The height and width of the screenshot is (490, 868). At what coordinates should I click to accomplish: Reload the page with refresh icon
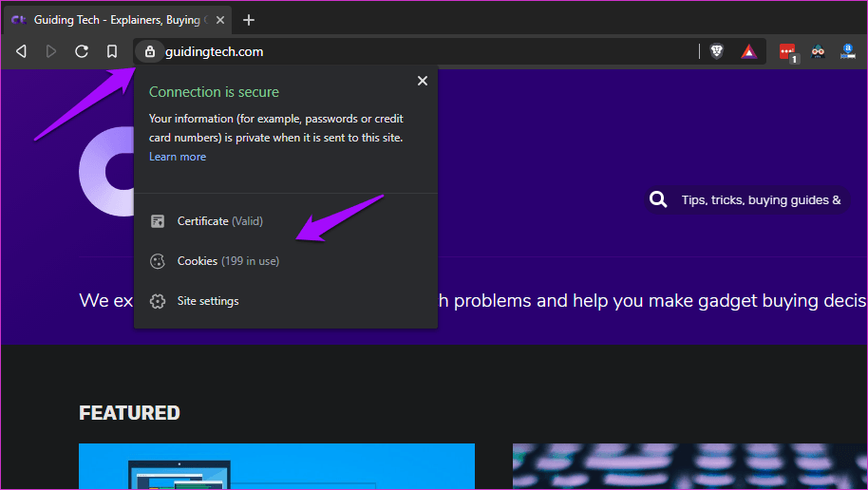[82, 51]
